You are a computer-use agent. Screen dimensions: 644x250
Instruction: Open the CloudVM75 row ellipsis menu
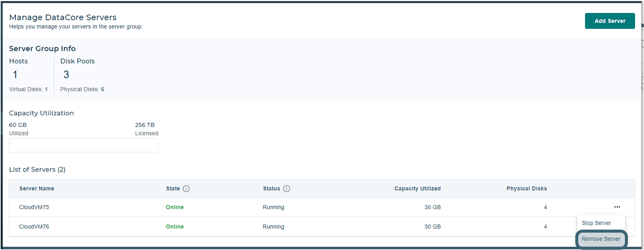tap(617, 207)
